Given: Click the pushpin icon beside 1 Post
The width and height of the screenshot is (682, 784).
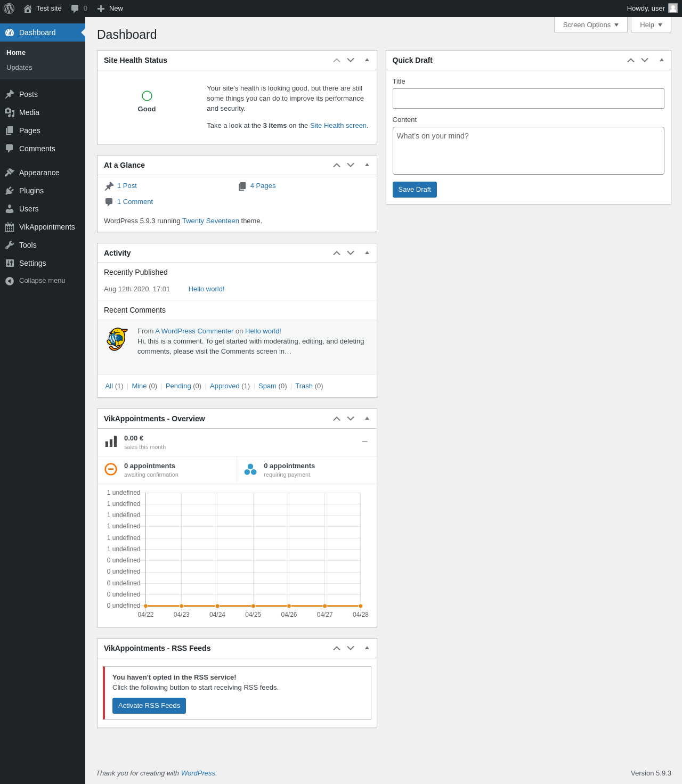Looking at the screenshot, I should click(x=109, y=186).
